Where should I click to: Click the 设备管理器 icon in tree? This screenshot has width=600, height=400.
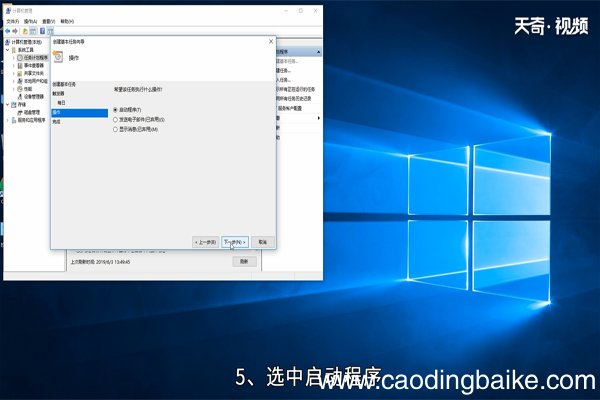click(x=20, y=96)
